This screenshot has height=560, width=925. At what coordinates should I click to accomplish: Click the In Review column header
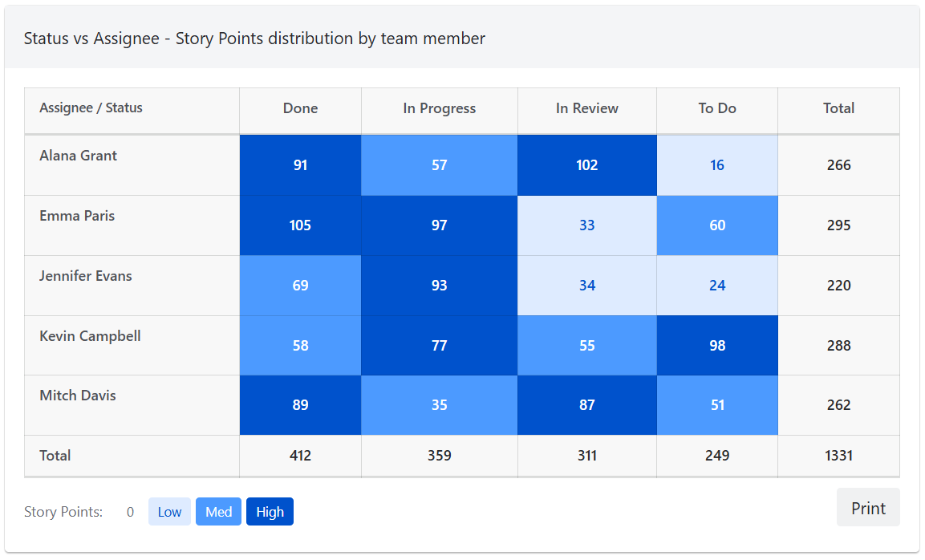pyautogui.click(x=586, y=108)
